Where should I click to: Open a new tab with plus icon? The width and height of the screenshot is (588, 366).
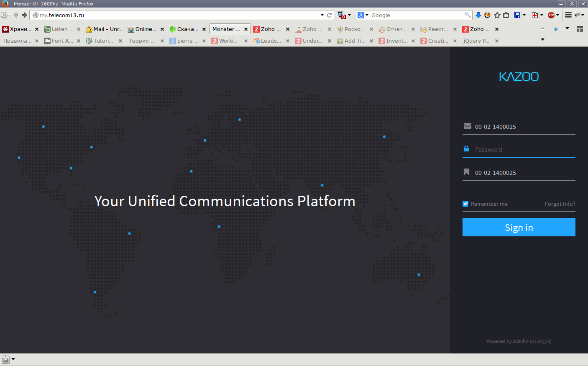(556, 29)
